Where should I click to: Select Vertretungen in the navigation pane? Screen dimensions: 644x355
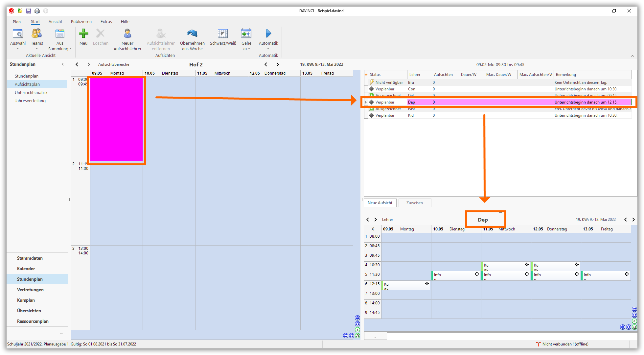(x=30, y=290)
